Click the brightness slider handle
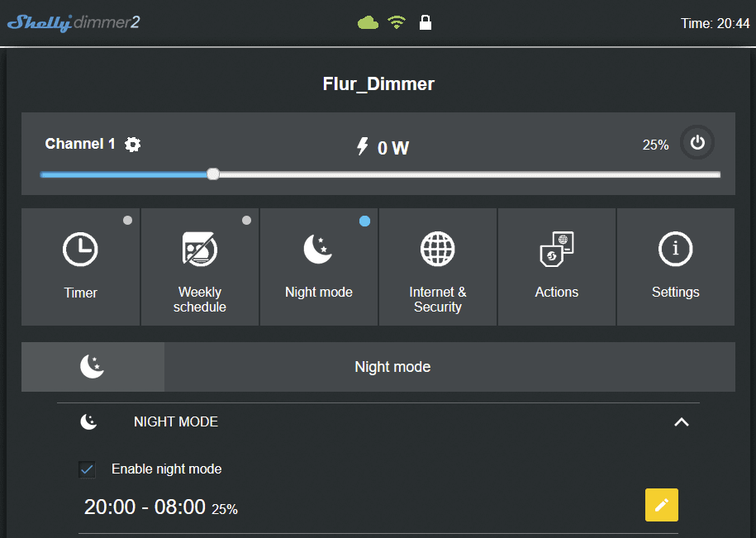Image resolution: width=756 pixels, height=538 pixels. (x=213, y=174)
